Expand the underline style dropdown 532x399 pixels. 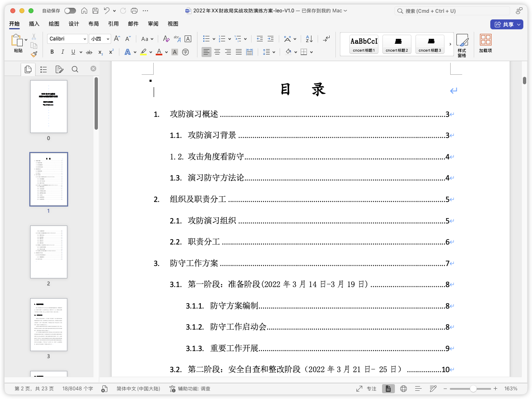pos(81,52)
